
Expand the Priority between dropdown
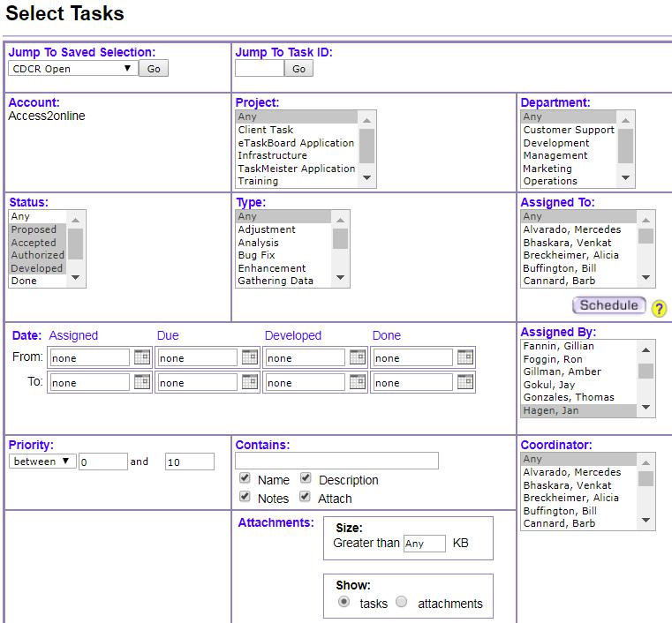(x=42, y=462)
